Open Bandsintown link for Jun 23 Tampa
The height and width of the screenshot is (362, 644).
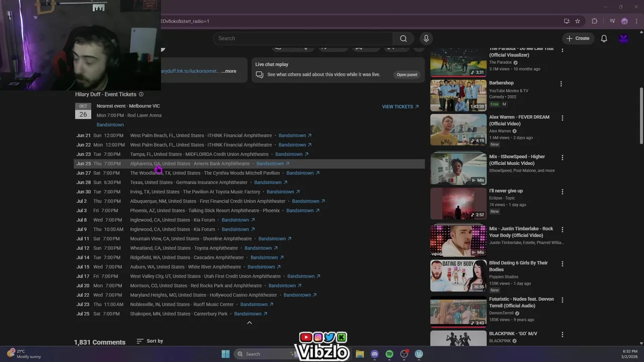click(292, 154)
